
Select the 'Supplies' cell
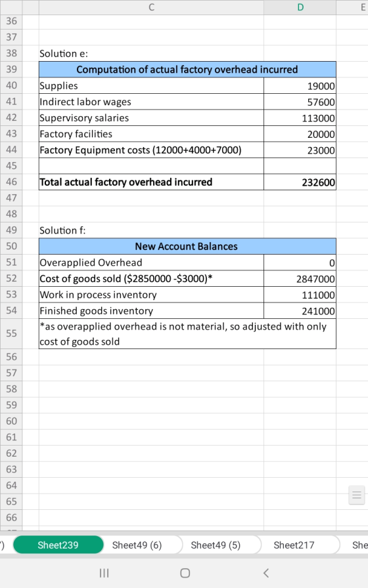(151, 85)
